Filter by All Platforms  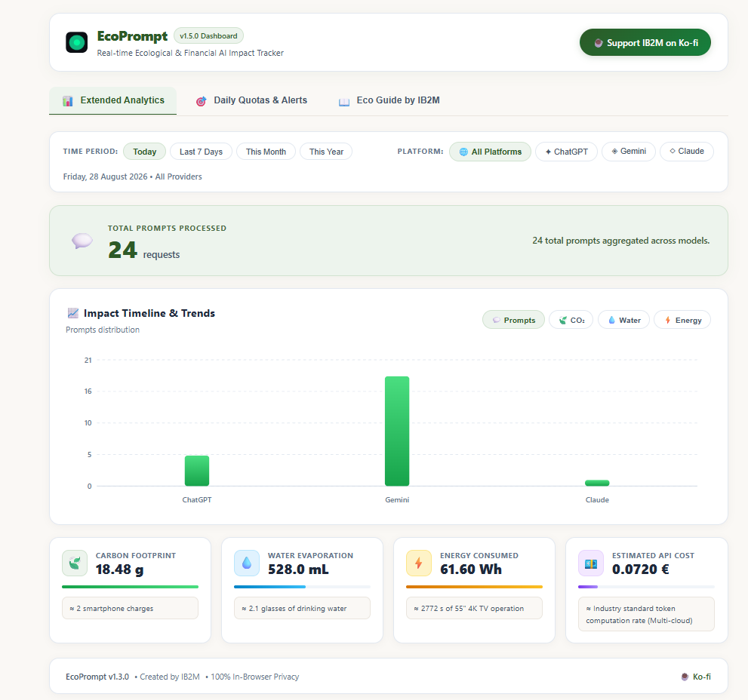[x=490, y=152]
